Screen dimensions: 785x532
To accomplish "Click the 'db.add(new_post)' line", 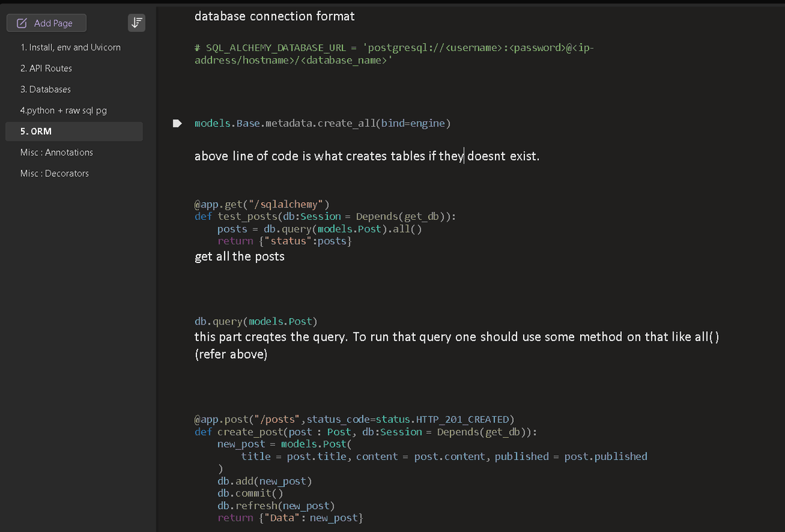I will 265,481.
